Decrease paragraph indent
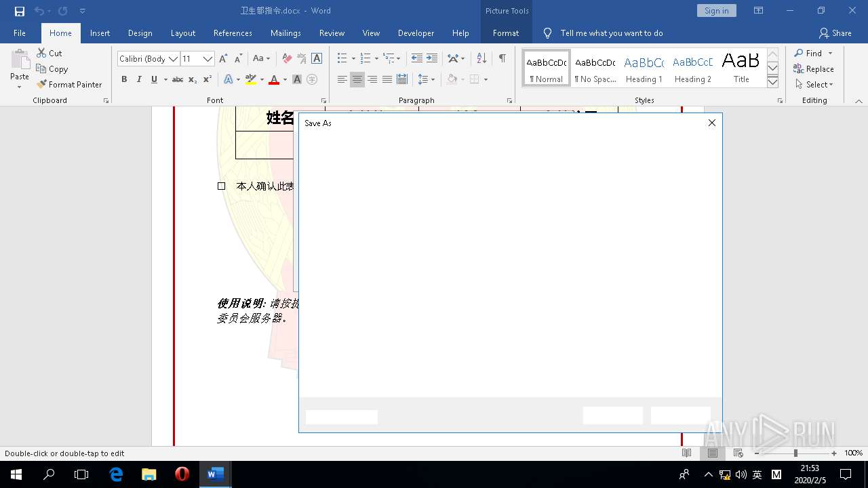 coord(417,59)
